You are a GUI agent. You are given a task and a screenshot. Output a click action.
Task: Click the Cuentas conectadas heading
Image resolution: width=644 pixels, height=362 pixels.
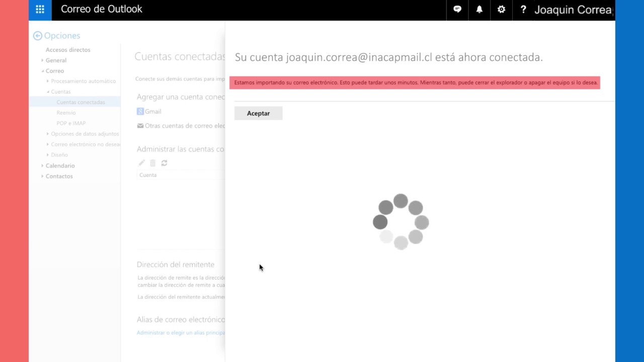click(x=180, y=56)
